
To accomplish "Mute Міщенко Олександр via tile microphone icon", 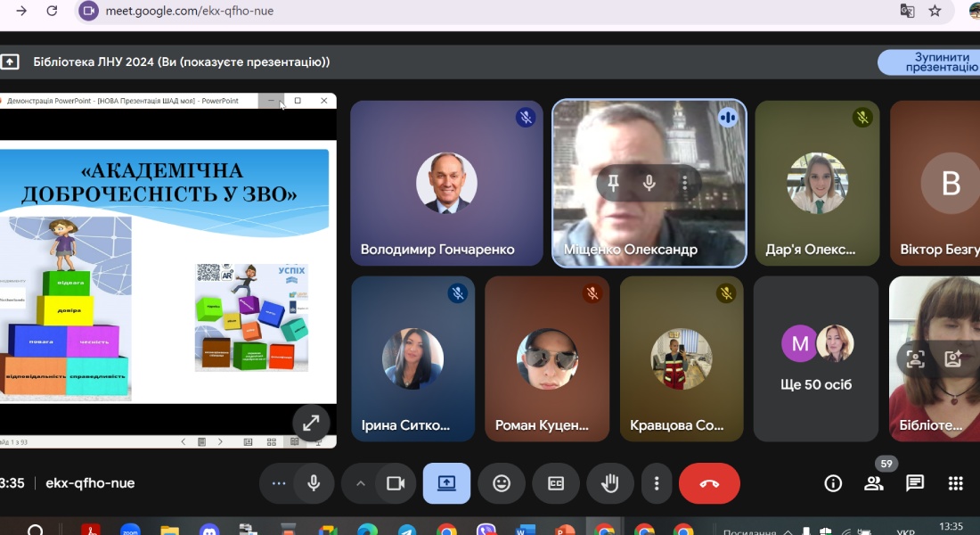I will [x=649, y=183].
